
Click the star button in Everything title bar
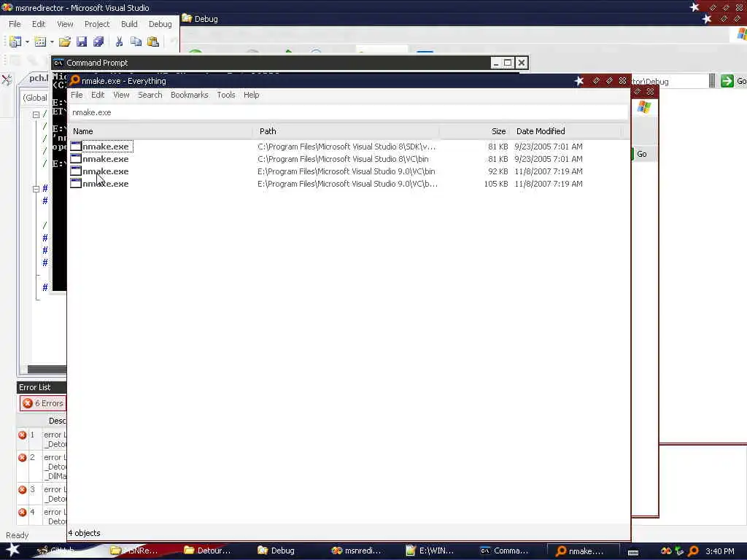point(578,81)
